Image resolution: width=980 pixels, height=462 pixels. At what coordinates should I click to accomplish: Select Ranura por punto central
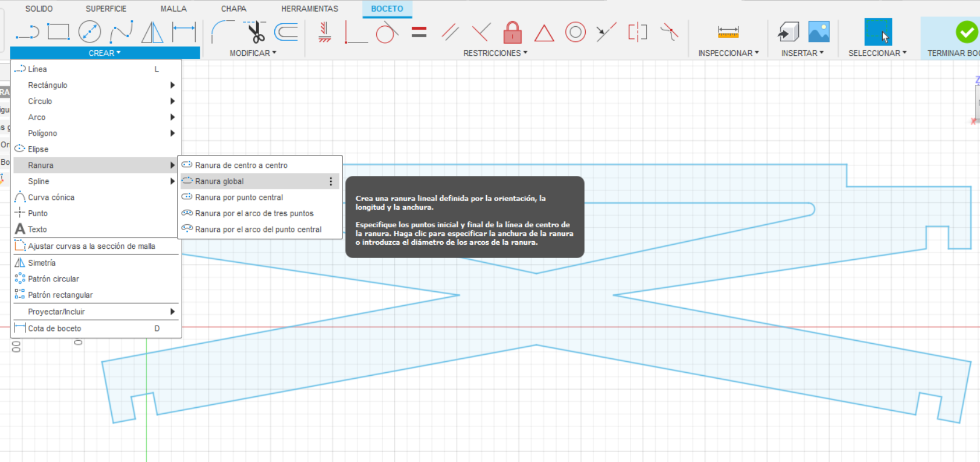260,198
